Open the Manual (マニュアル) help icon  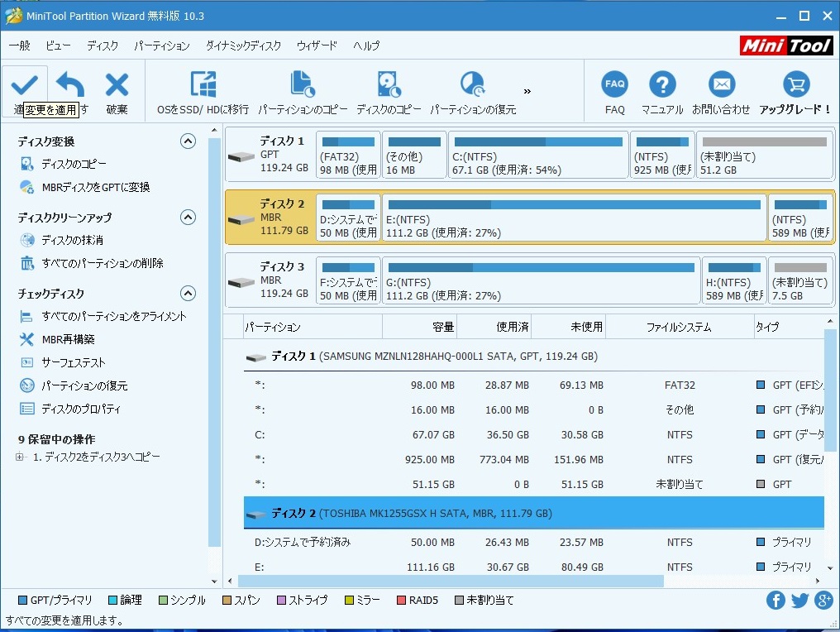coord(662,84)
